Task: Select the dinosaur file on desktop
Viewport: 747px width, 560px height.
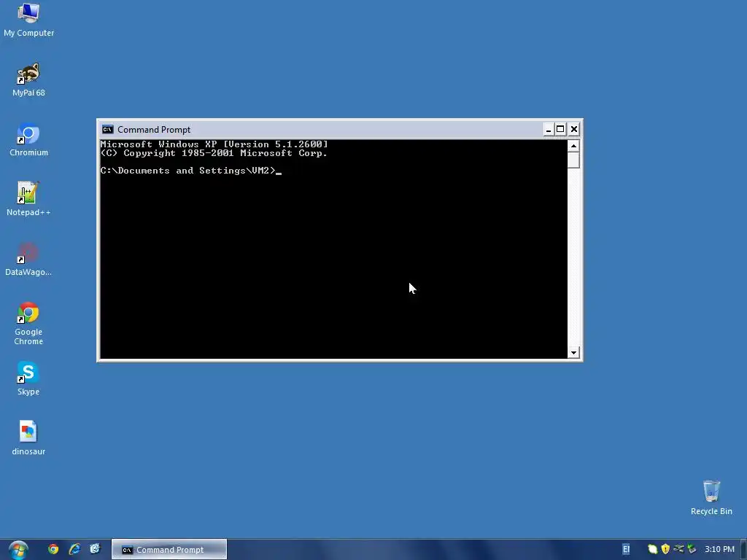Action: point(28,438)
